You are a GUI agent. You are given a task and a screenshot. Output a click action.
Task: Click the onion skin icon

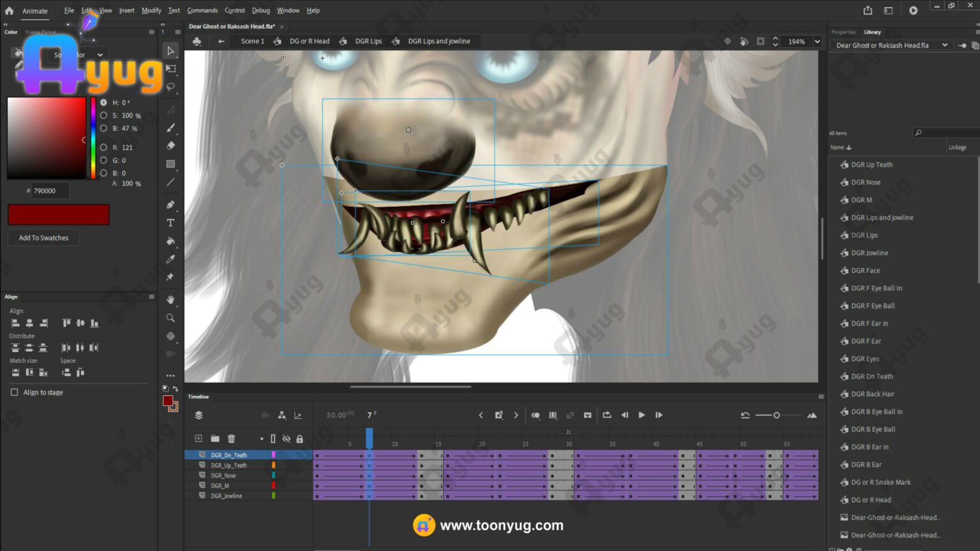point(535,415)
